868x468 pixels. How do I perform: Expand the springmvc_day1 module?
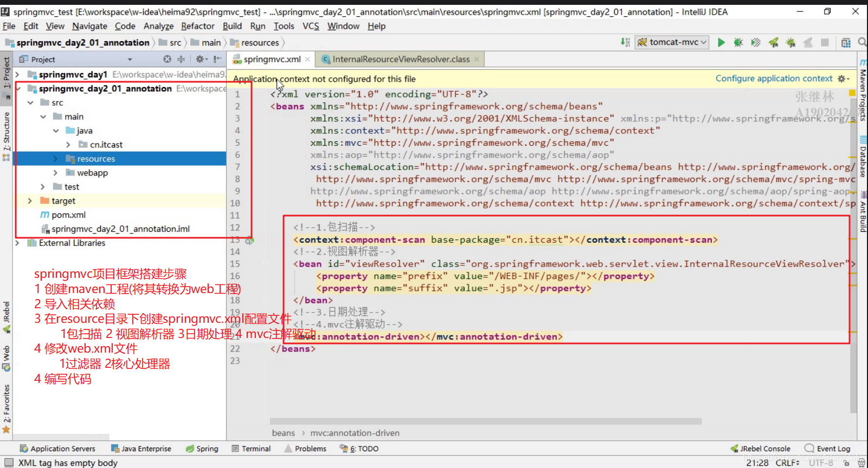[x=17, y=74]
